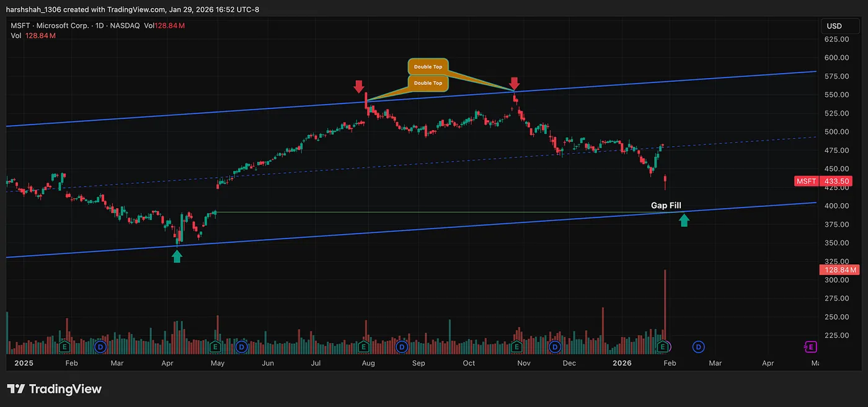Viewport: 868px width, 407px height.
Task: Click the 225.00 price axis label
Action: tap(836, 336)
